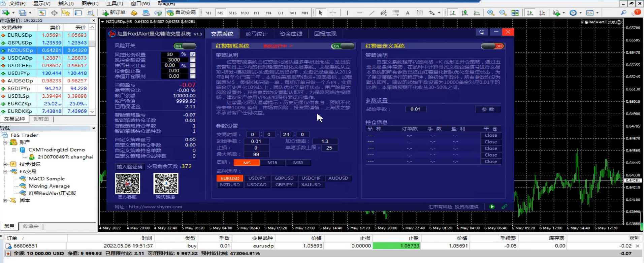Select the XAUUSD symbol button
The image size is (644, 263).
(x=311, y=185)
